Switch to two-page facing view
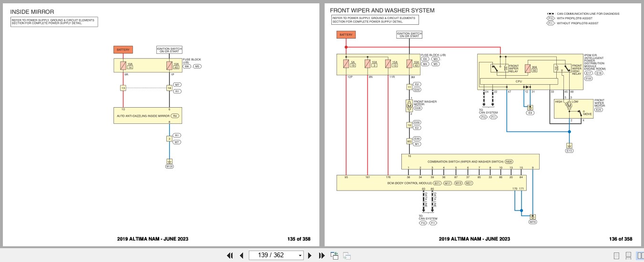Image resolution: width=644 pixels, height=262 pixels. point(640,255)
